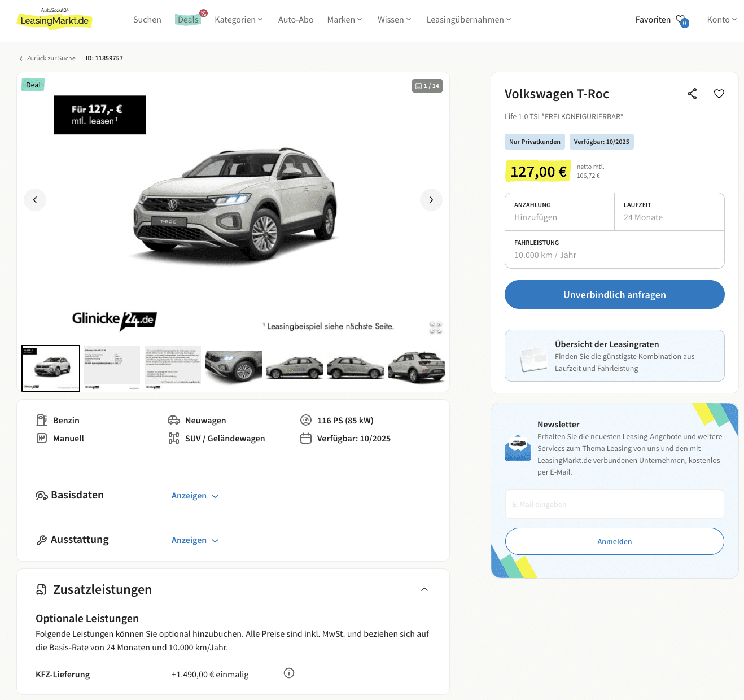The height and width of the screenshot is (700, 744).
Task: Go back via Zurück zur Suche
Action: point(47,58)
